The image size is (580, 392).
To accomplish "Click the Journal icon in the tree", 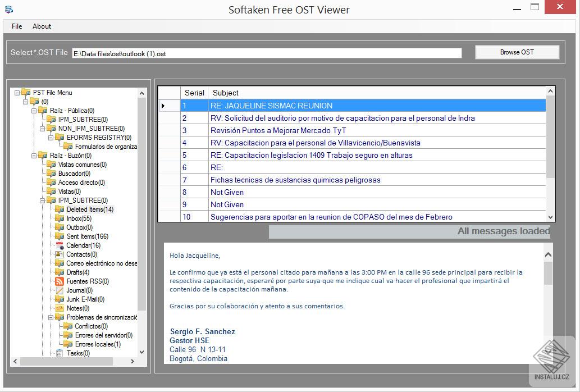I will pos(60,290).
